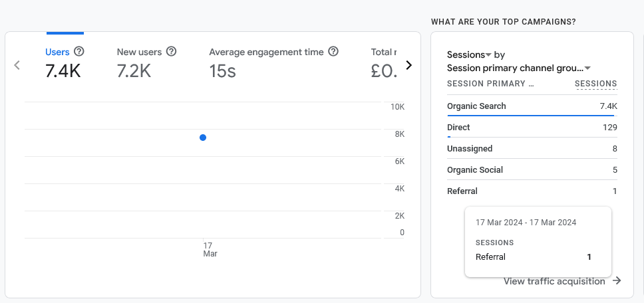Viewport: 644px width, 303px height.
Task: Show previous metrics with left chevron
Action: click(x=17, y=64)
